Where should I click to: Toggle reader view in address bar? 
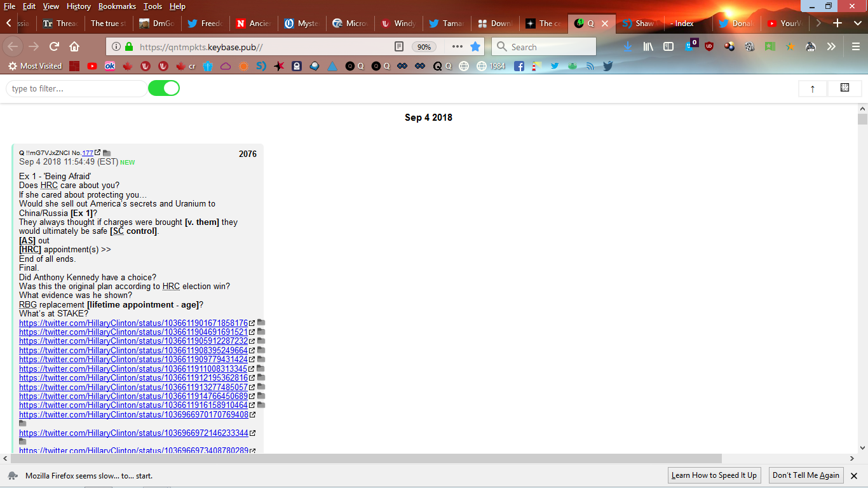coord(399,46)
